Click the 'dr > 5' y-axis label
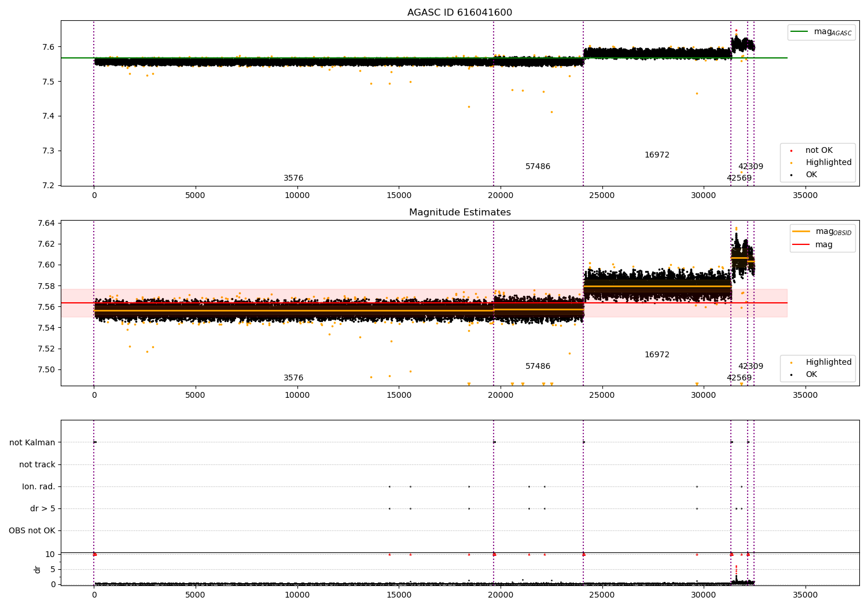Viewport: 868px width, 608px height. pyautogui.click(x=43, y=508)
